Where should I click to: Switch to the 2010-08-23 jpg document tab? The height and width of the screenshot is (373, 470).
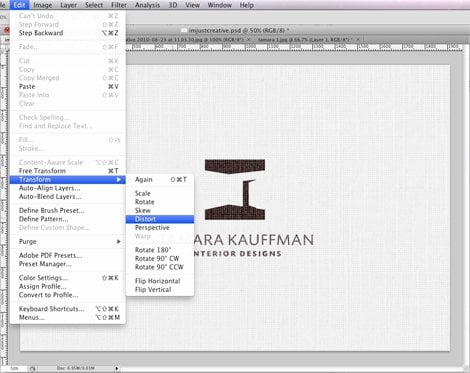[x=187, y=39]
